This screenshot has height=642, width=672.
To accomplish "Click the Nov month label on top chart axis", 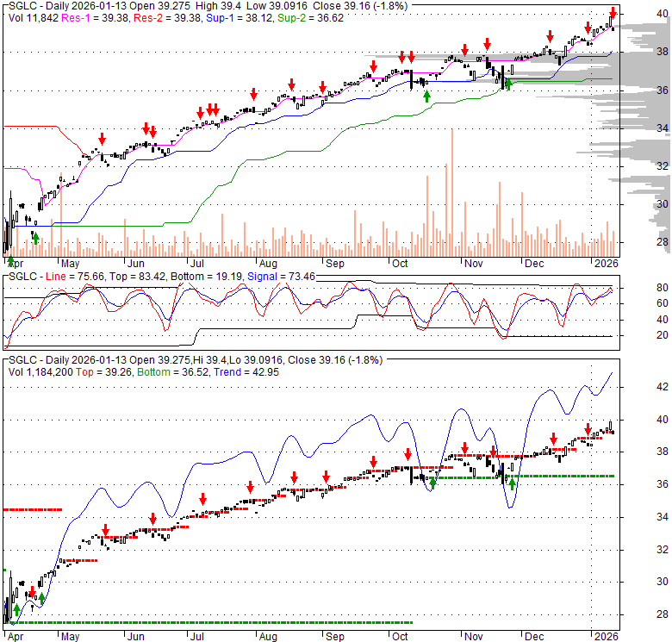I will click(x=474, y=264).
